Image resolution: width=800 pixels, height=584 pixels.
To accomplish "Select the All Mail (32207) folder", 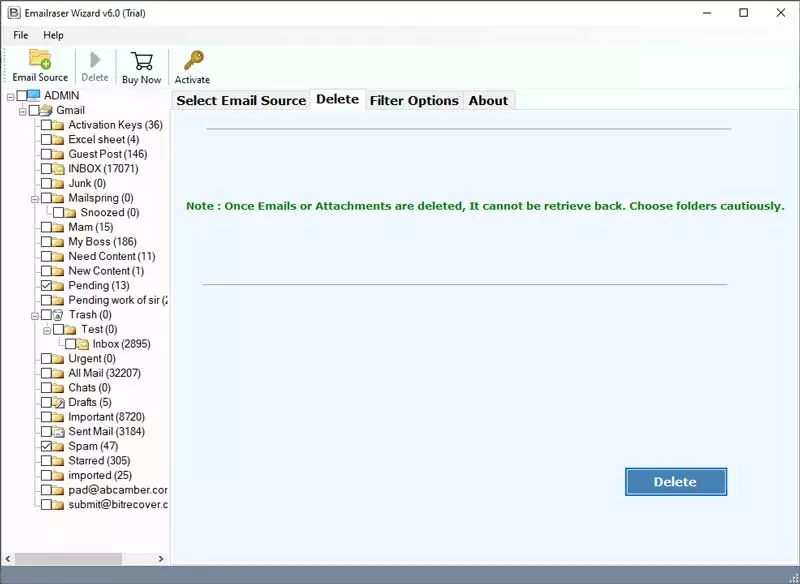I will click(104, 373).
